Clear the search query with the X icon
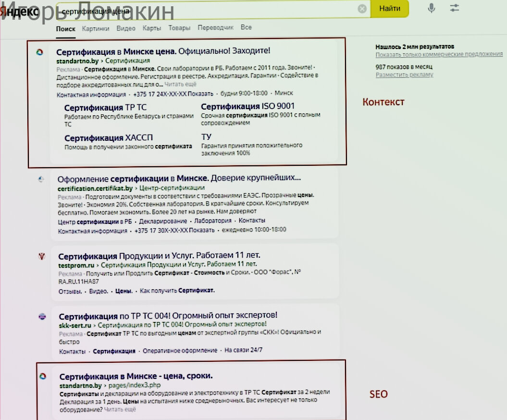 [x=362, y=9]
